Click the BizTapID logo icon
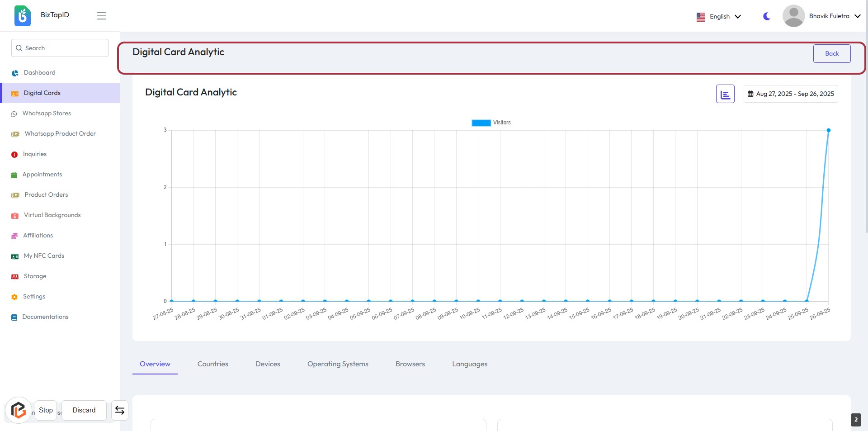The height and width of the screenshot is (431, 868). (22, 16)
